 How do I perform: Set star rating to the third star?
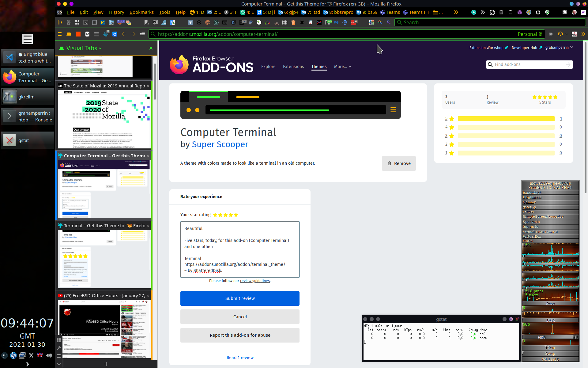tap(226, 215)
